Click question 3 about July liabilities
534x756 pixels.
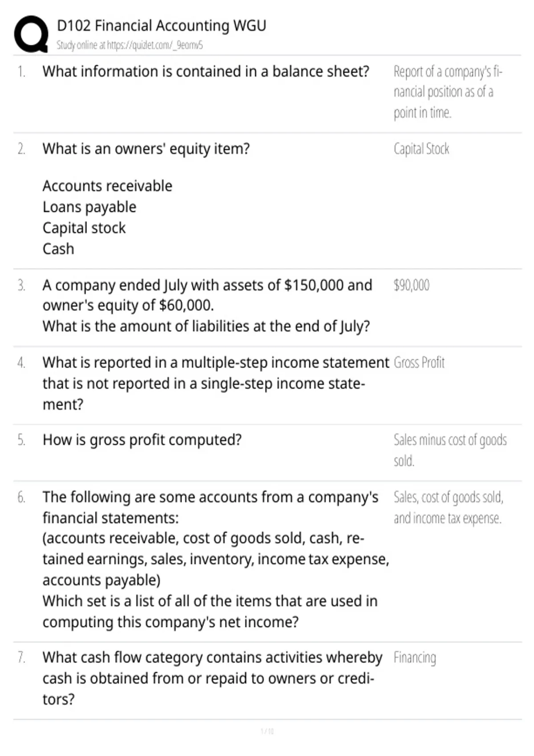207,306
